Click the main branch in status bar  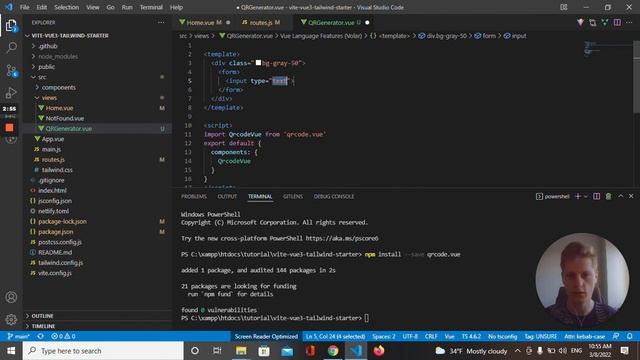tap(19, 336)
